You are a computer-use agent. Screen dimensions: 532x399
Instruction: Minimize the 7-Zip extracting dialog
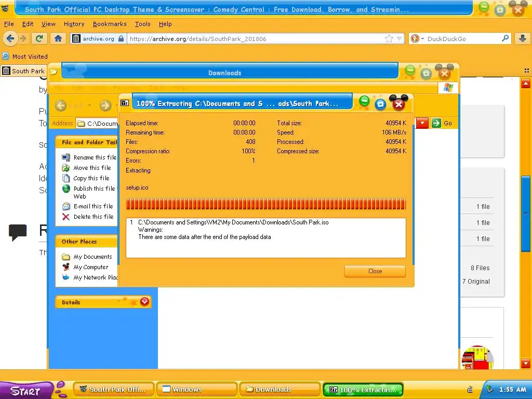coord(364,101)
